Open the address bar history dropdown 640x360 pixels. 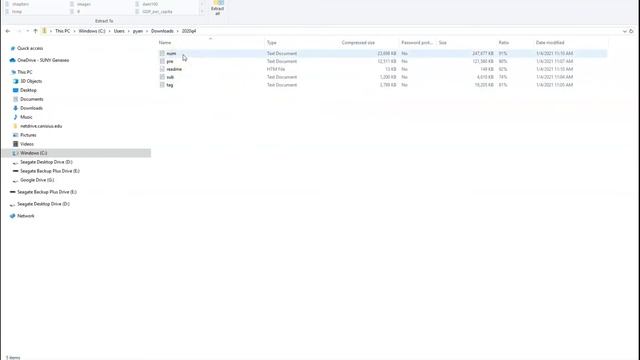[624, 31]
